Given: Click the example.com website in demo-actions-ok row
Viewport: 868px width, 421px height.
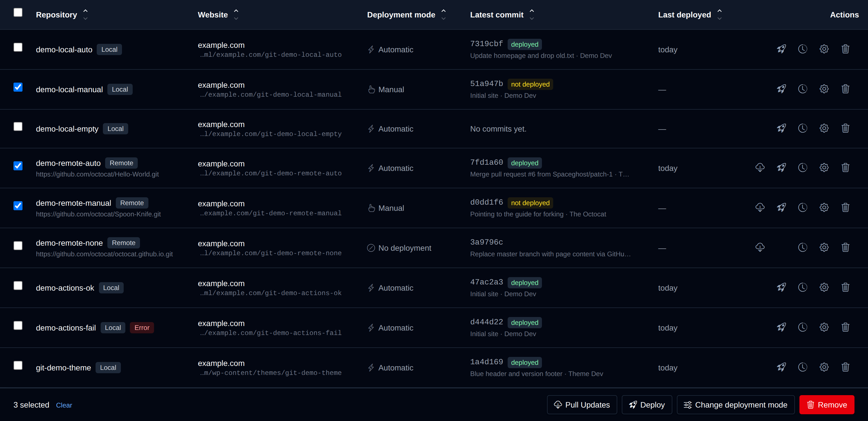Looking at the screenshot, I should pos(221,284).
